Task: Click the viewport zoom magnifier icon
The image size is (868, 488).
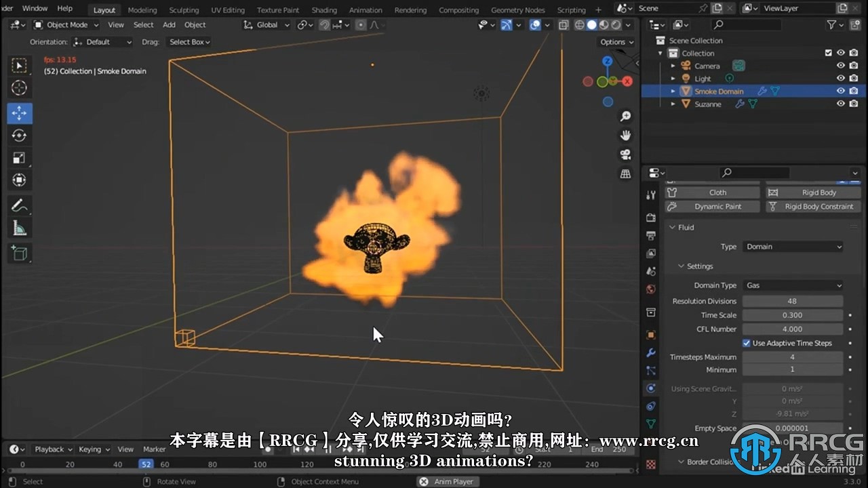Action: [x=625, y=117]
